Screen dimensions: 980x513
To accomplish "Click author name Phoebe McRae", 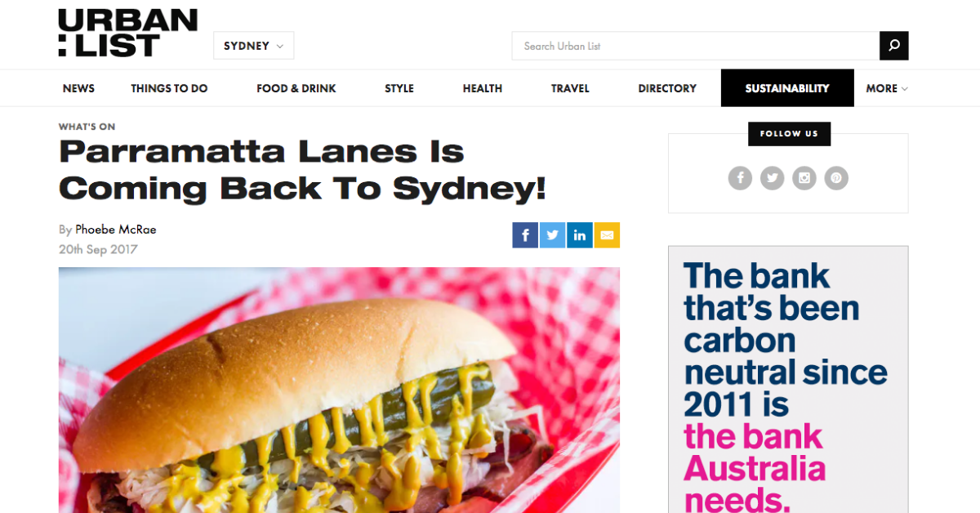I will [x=116, y=230].
